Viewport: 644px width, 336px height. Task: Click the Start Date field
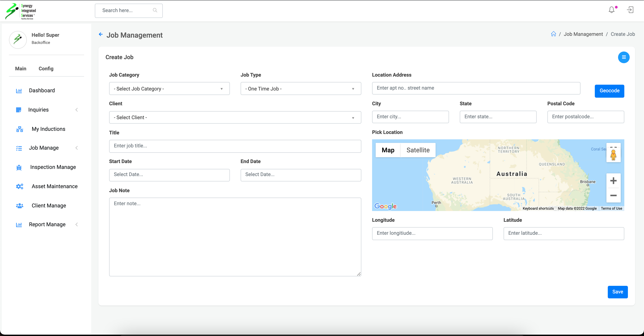tap(169, 175)
